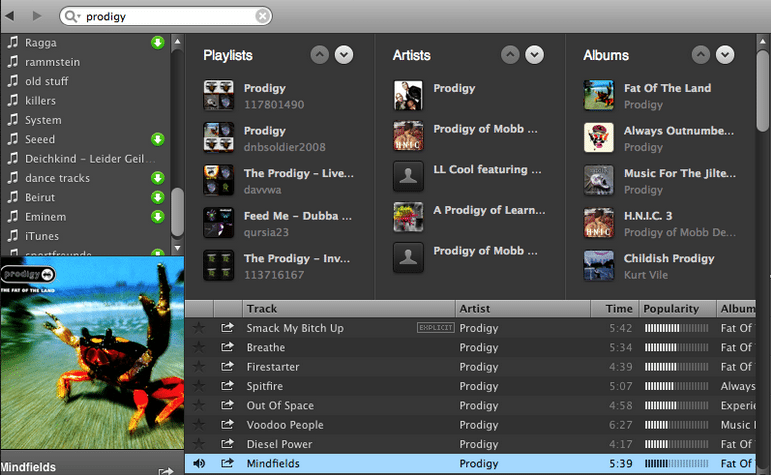This screenshot has height=475, width=771.
Task: Click the speaker icon on Mindfields row
Action: tap(199, 463)
